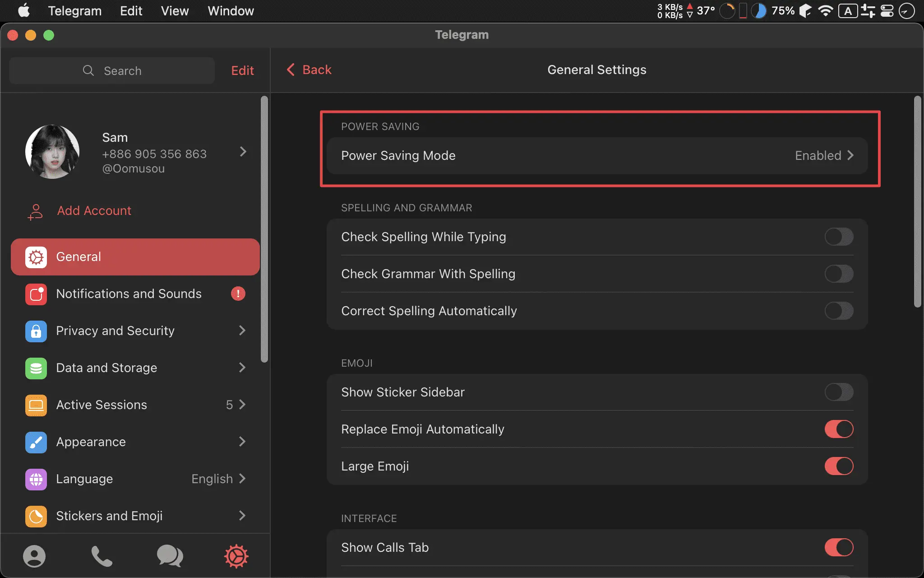Click the settings panel vertical scrollbar
Image resolution: width=924 pixels, height=578 pixels.
(917, 201)
